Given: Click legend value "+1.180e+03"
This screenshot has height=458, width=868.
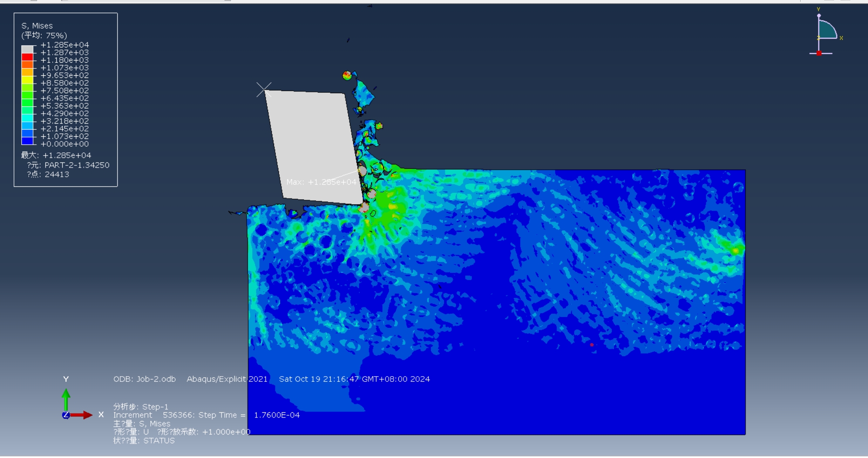Looking at the screenshot, I should (64, 60).
